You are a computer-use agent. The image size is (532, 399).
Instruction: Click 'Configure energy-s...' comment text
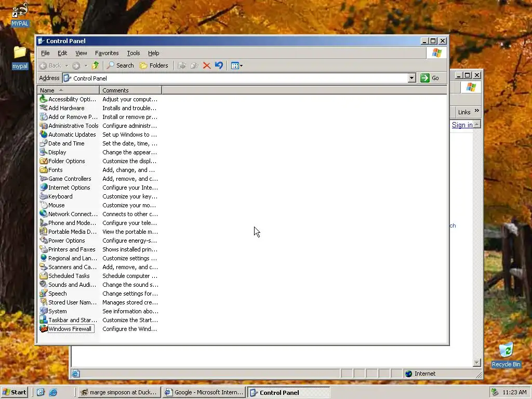tap(129, 241)
